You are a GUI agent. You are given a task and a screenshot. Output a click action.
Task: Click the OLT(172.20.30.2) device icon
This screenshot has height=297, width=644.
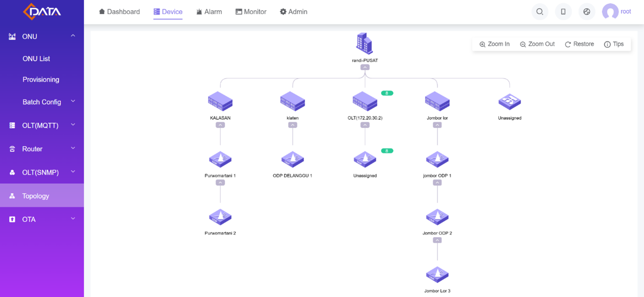click(x=365, y=101)
